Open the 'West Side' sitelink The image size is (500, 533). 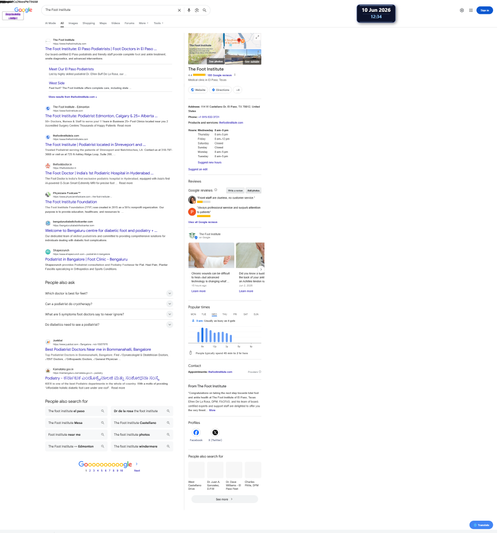[56, 83]
